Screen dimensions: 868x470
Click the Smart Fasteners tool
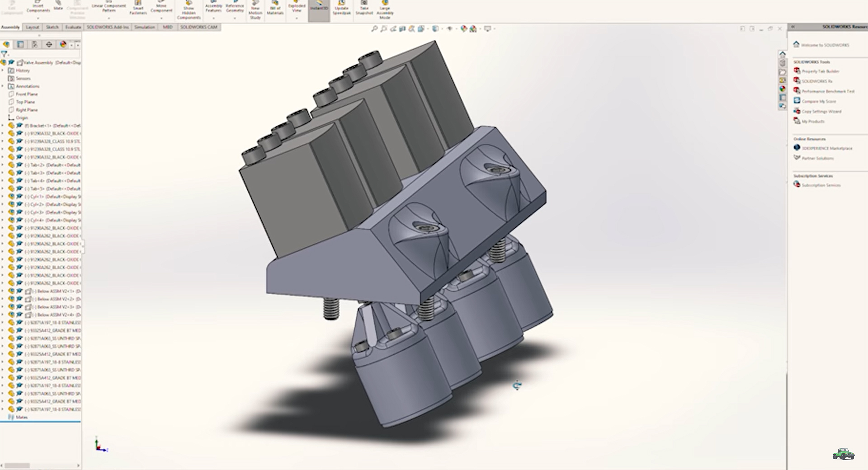point(138,9)
